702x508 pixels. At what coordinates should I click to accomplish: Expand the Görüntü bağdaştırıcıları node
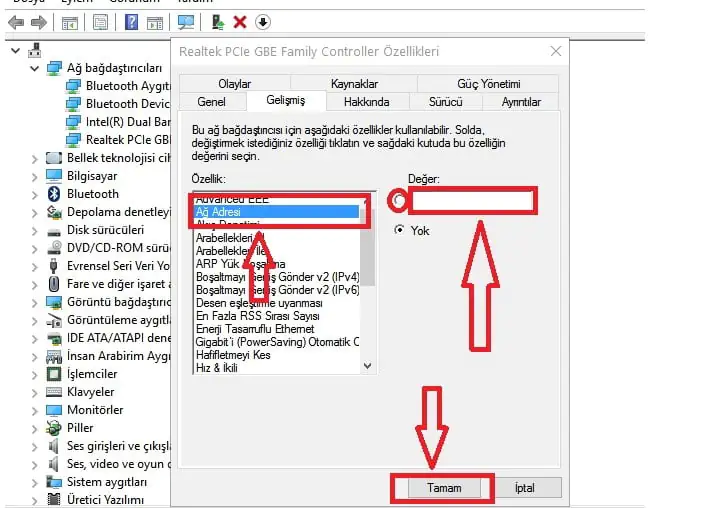tap(34, 303)
